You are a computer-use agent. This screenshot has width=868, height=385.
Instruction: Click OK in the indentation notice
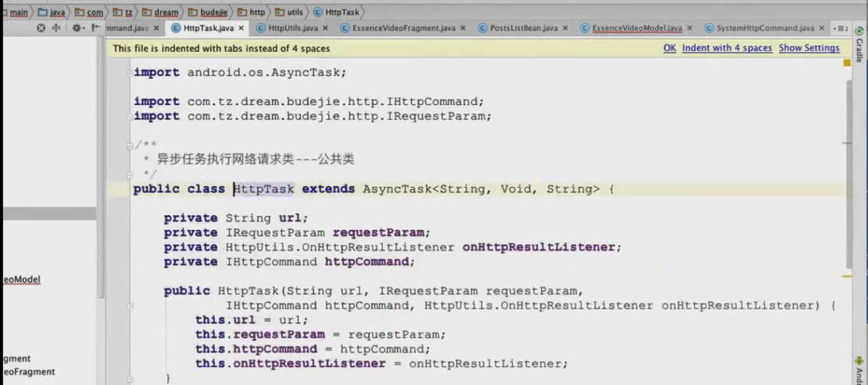click(669, 48)
